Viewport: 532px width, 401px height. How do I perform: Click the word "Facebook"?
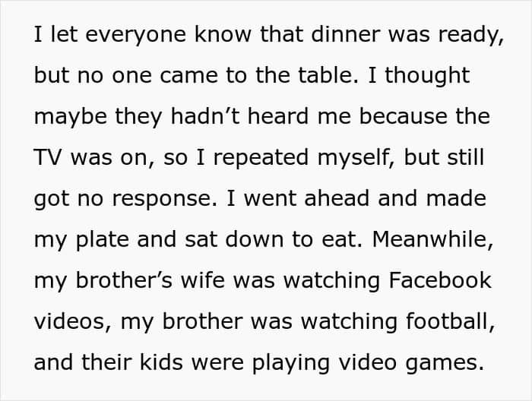coord(440,280)
